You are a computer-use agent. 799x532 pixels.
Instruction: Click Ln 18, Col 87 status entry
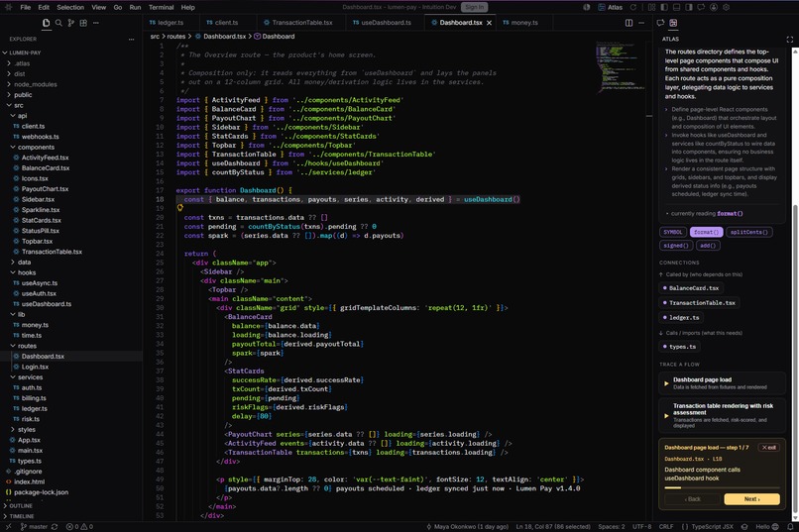553,526
